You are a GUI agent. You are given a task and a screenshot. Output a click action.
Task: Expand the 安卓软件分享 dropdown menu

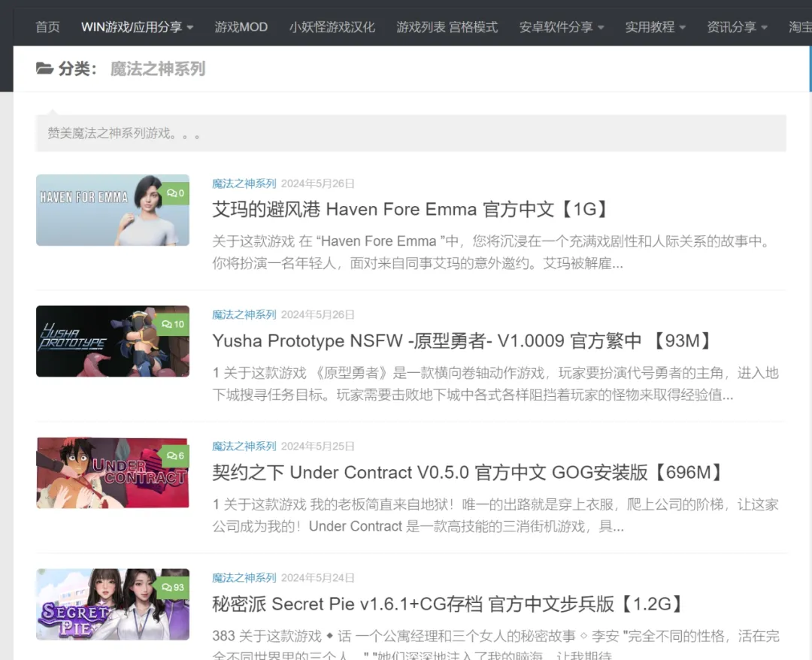point(562,27)
